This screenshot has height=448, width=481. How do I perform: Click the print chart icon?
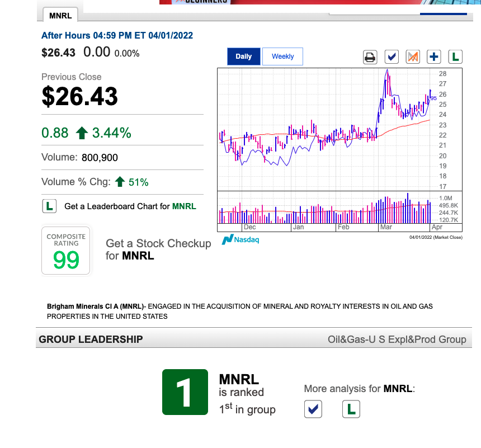(x=370, y=57)
